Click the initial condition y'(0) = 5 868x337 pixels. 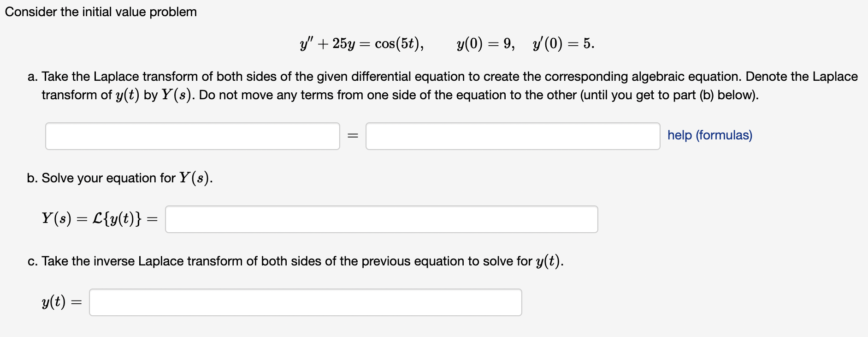click(x=563, y=43)
